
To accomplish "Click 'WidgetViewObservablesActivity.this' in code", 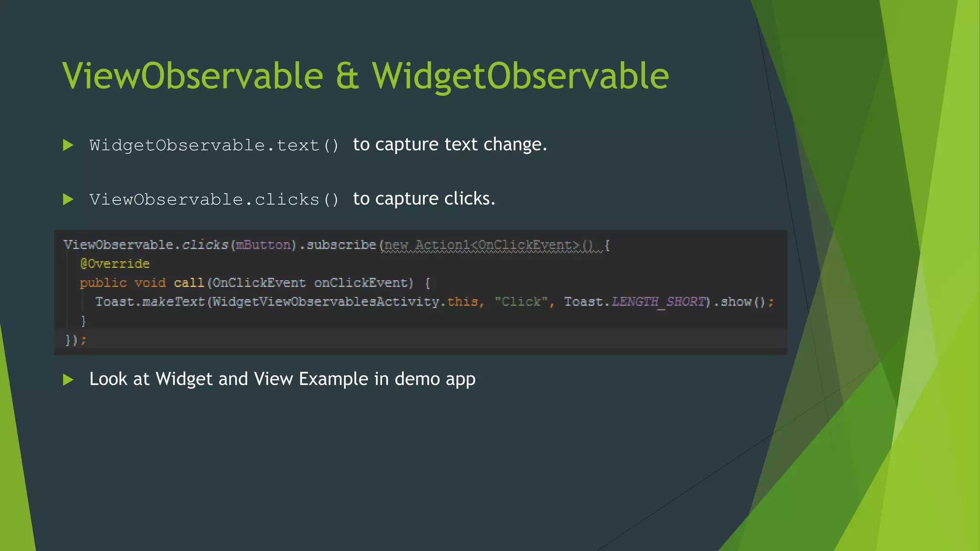I will coord(345,302).
